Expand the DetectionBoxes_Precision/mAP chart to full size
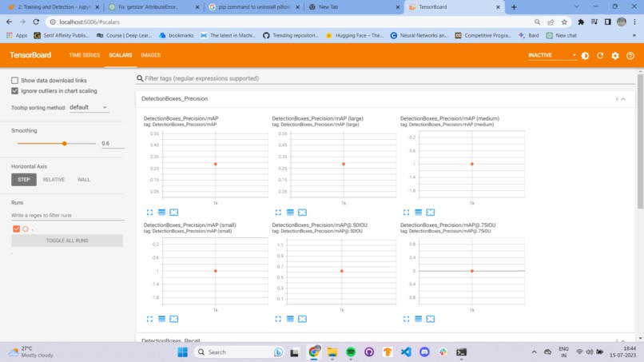 pos(149,212)
